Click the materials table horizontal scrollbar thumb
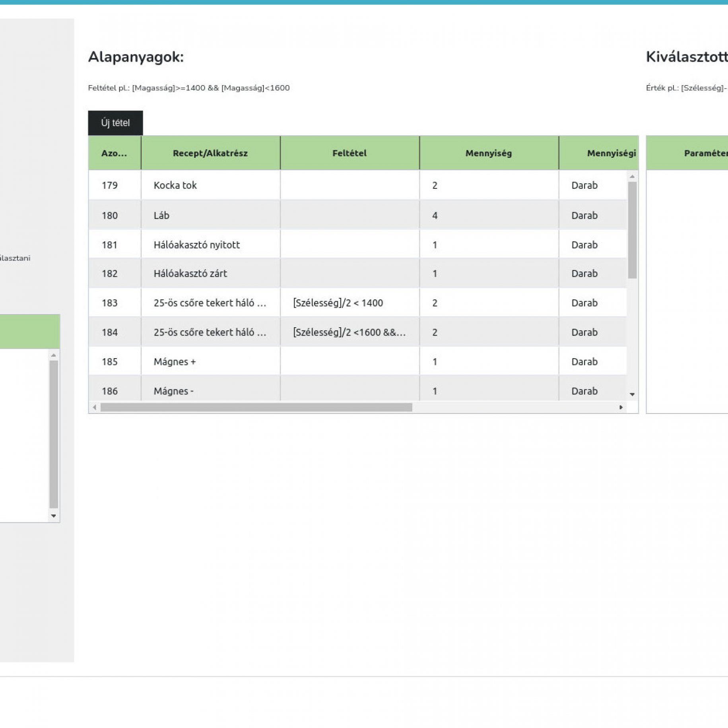728x728 pixels. (256, 407)
